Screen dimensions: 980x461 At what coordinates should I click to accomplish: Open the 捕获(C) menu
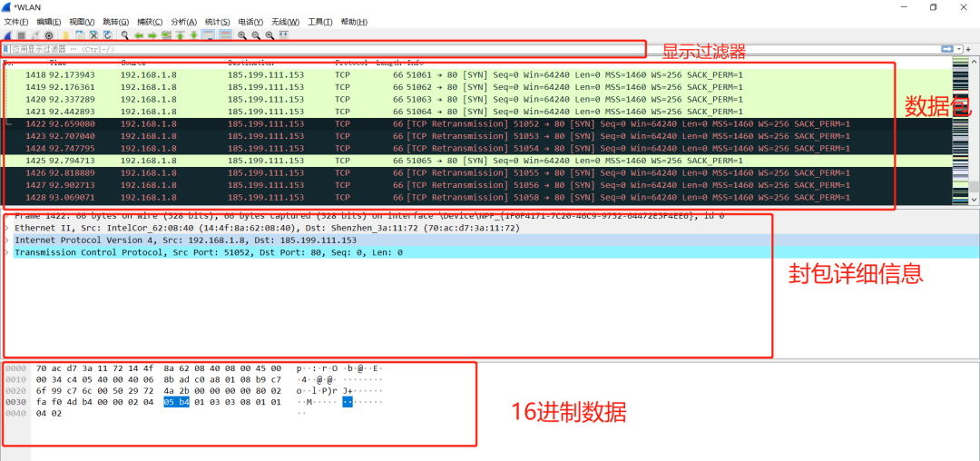(x=150, y=22)
